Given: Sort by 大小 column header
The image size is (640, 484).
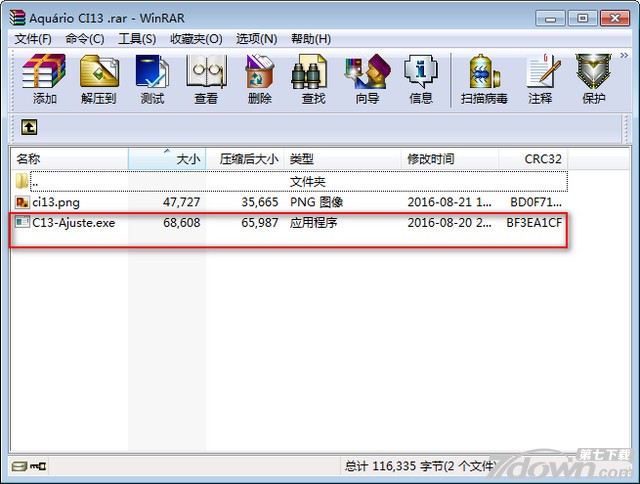Looking at the screenshot, I should click(x=167, y=159).
